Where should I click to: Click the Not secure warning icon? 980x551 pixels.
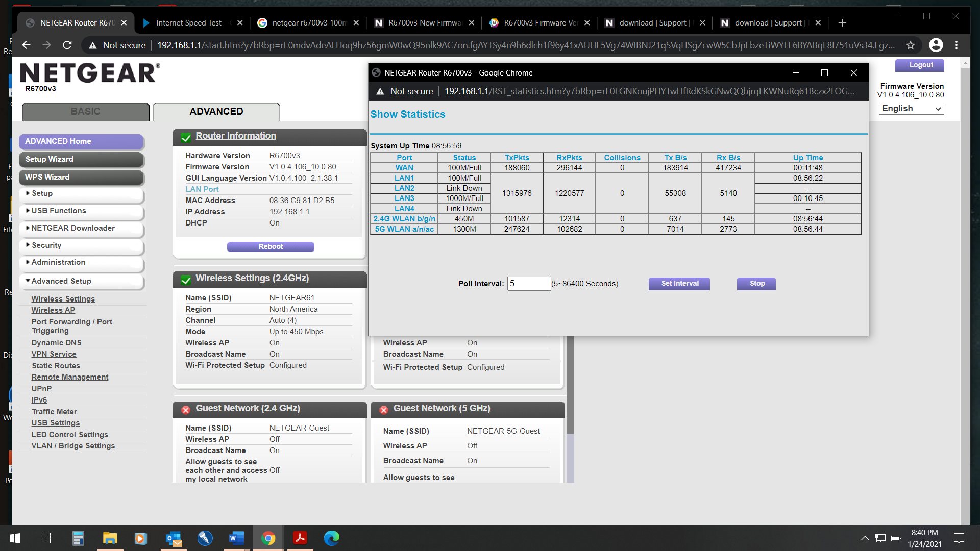point(92,45)
